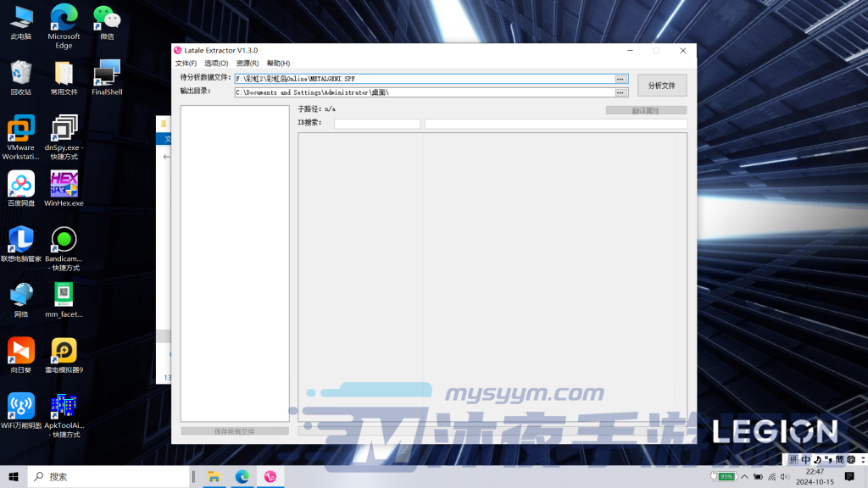This screenshot has height=488, width=868.
Task: Browse for the output directory
Action: [x=621, y=92]
